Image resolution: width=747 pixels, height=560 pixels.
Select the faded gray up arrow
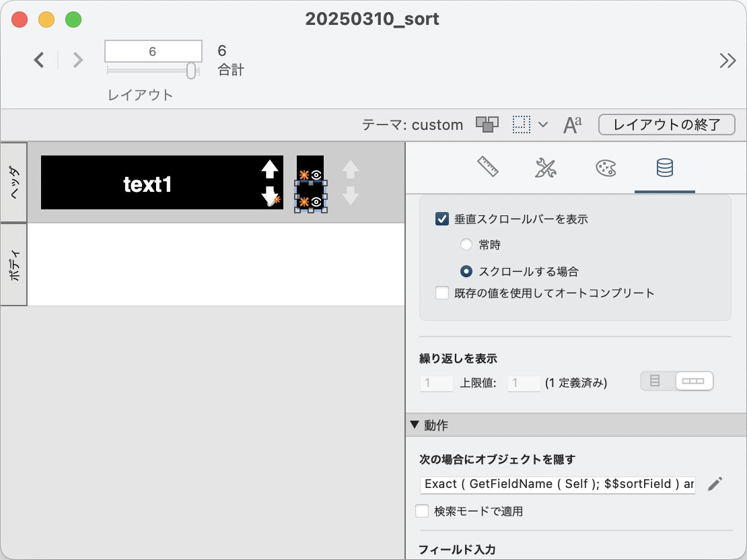351,169
